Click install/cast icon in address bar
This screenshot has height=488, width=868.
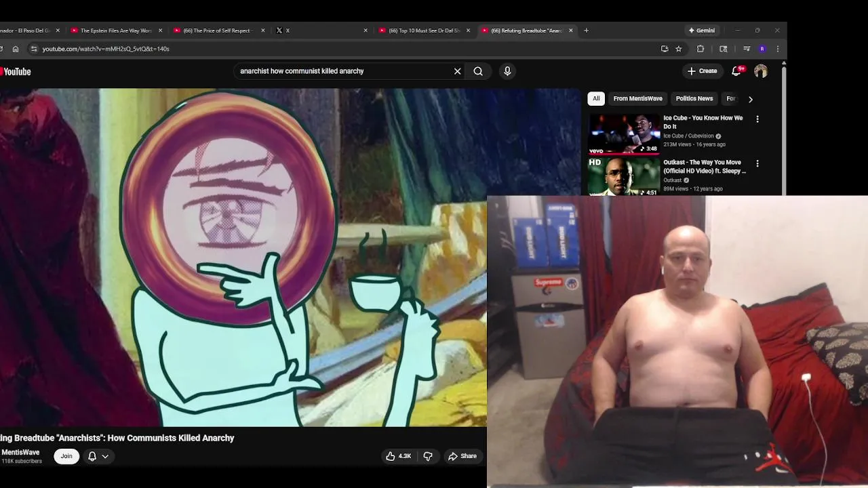click(665, 49)
